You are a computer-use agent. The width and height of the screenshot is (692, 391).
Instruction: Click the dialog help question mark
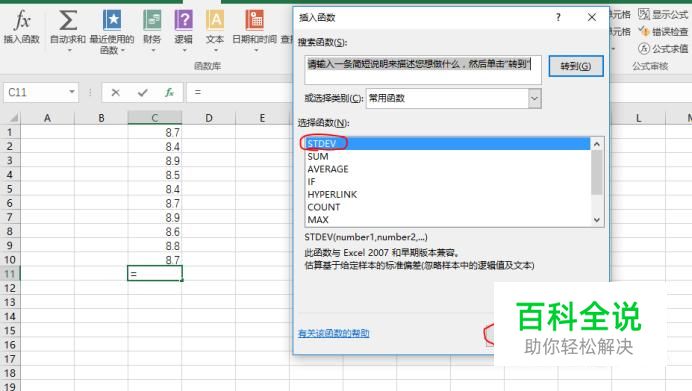click(x=558, y=18)
